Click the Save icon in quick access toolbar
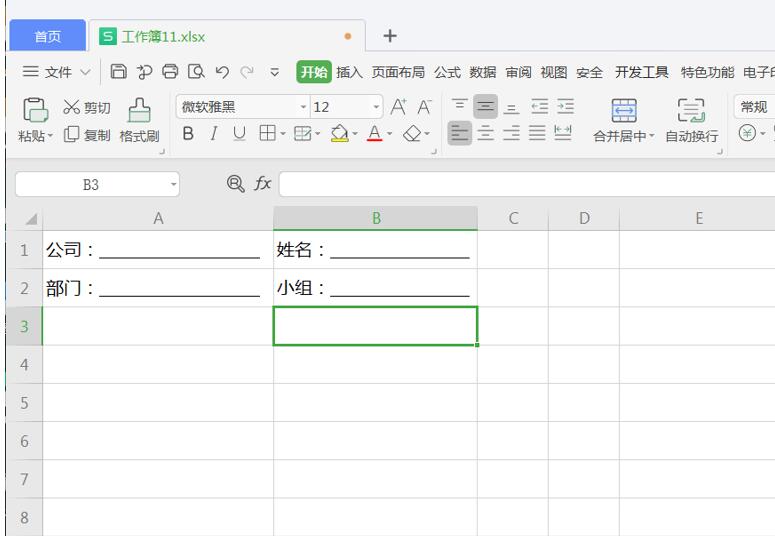This screenshot has width=775, height=536. 119,72
